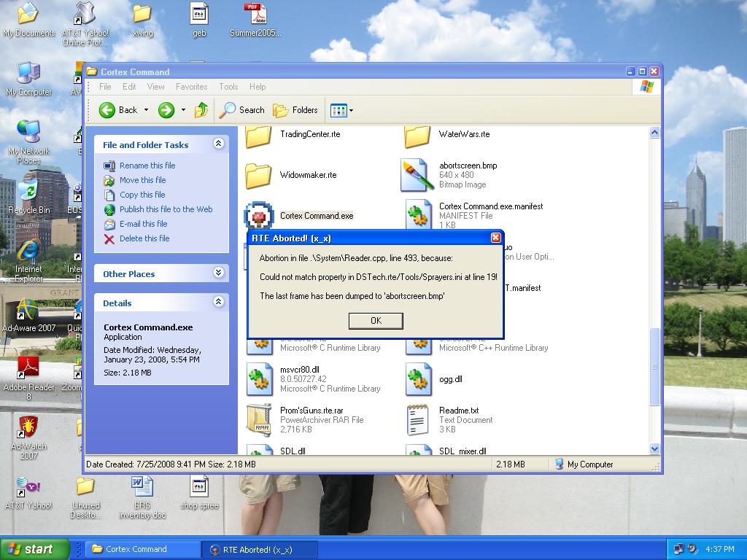Screen dimensions: 747x560
Task: Collapse the Details panel
Action: click(218, 303)
